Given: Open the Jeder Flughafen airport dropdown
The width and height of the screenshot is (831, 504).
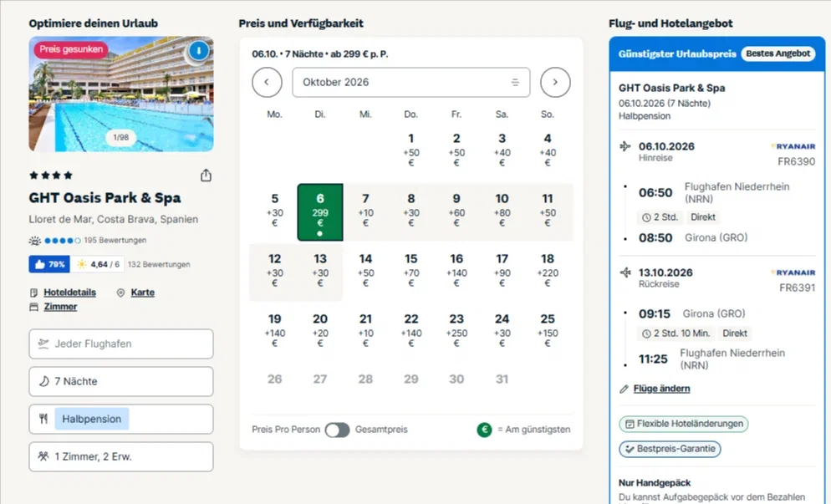Looking at the screenshot, I should click(121, 344).
